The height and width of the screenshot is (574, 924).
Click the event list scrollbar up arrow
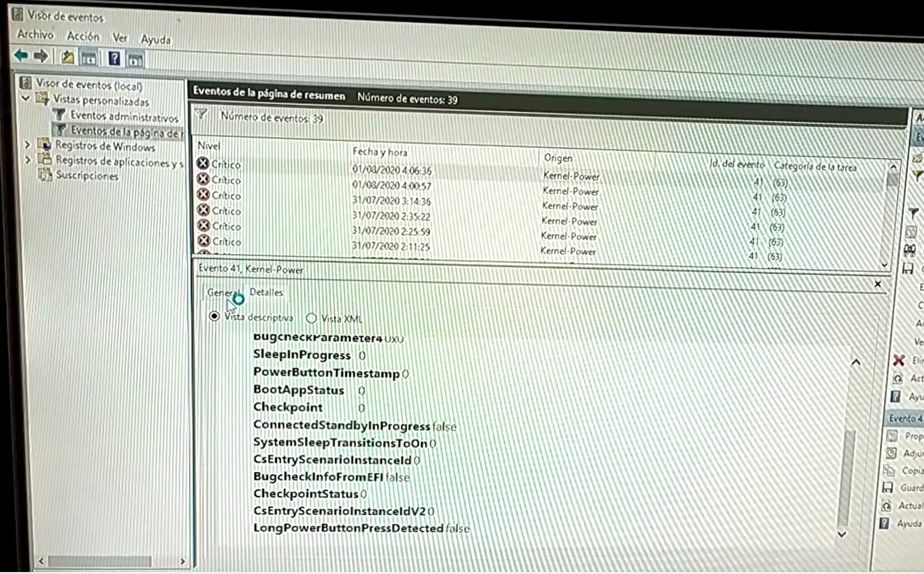pos(892,168)
